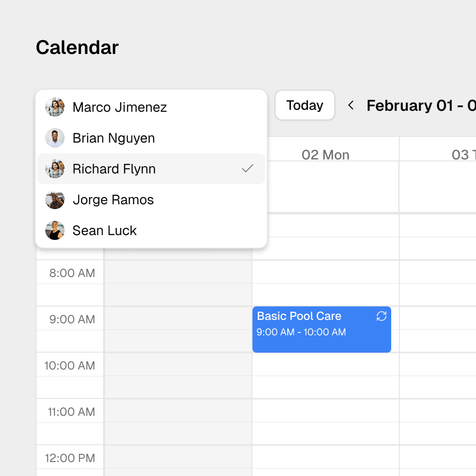Click the February date range heading
Screen dimensions: 476x476
[x=419, y=106]
